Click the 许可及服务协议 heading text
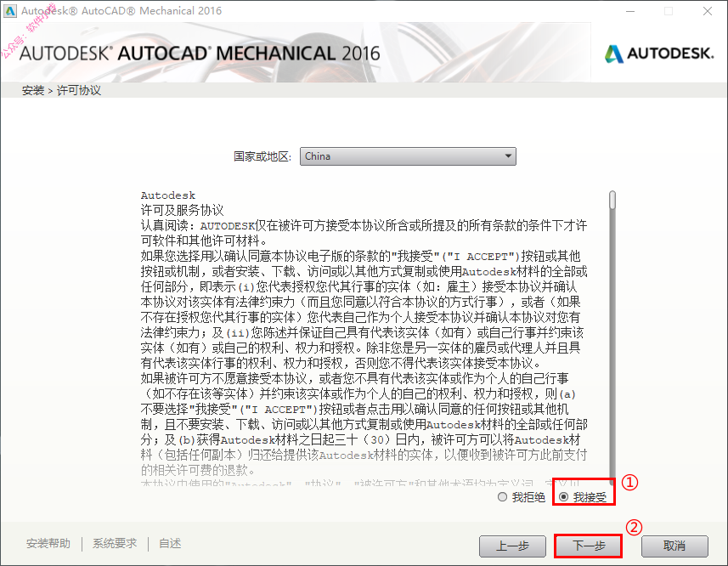728x566 pixels. (182, 210)
